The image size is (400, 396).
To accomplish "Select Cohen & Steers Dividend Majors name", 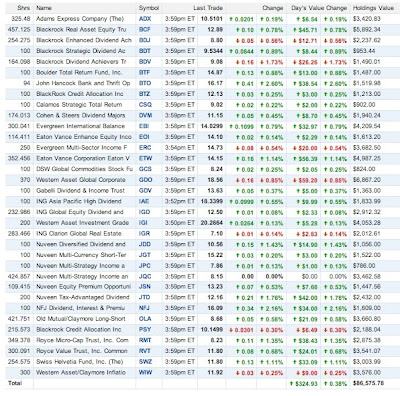I will (81, 115).
